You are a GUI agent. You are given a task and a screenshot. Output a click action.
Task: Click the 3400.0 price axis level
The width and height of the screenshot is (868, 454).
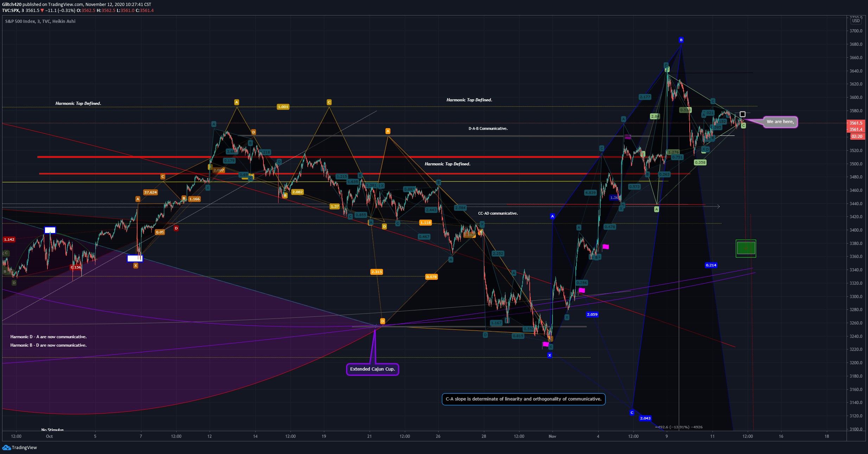856,230
